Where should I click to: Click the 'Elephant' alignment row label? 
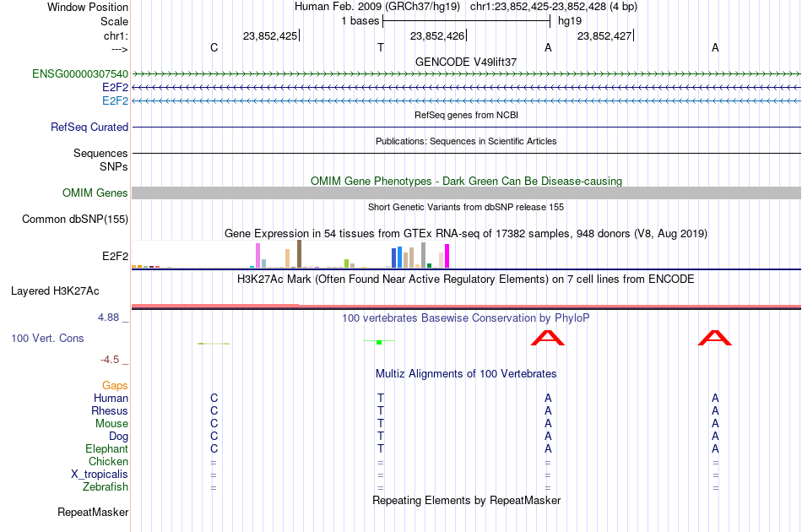107,448
